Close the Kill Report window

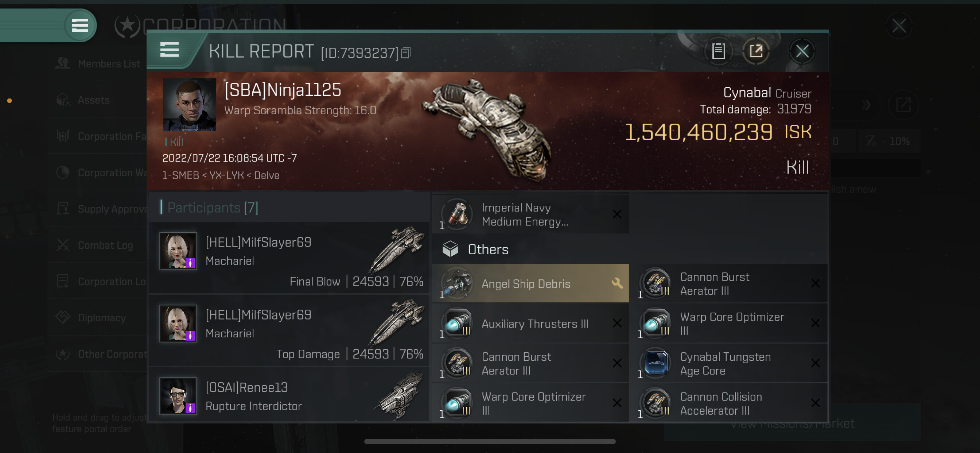click(802, 51)
